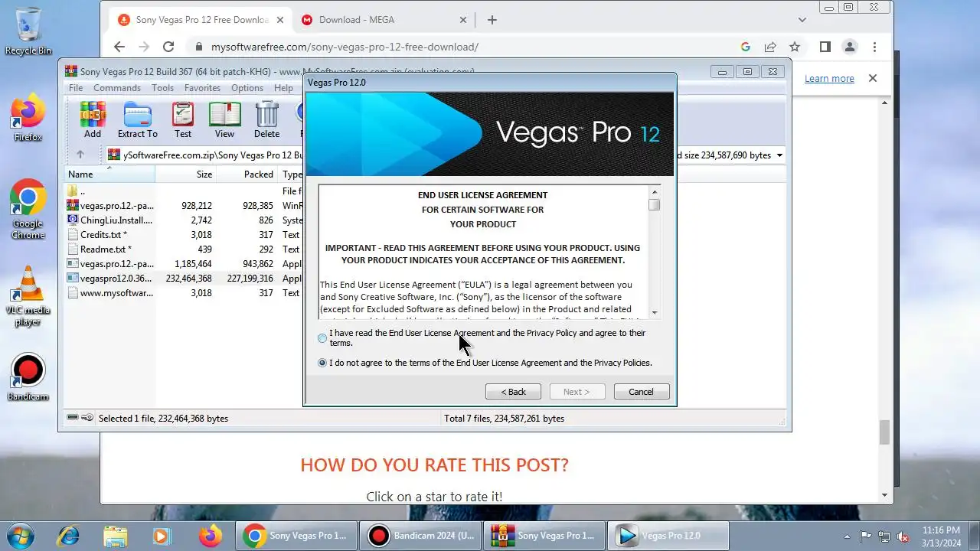Open Help menu in WinRAR

[283, 88]
